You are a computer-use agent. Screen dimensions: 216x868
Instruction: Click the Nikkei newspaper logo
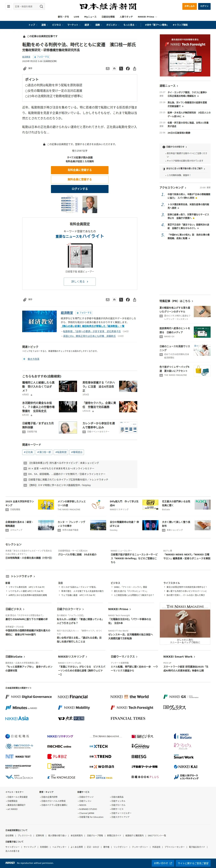coord(108,6)
